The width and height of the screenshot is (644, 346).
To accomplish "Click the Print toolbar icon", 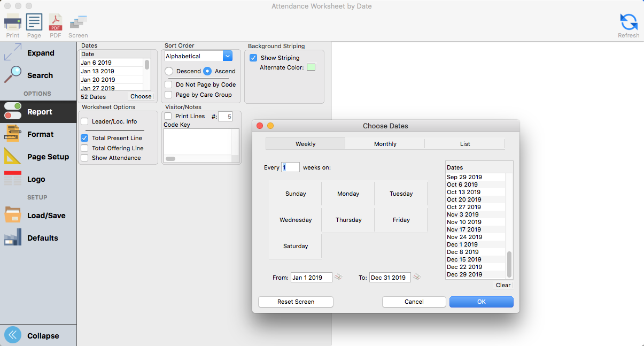I will (13, 22).
